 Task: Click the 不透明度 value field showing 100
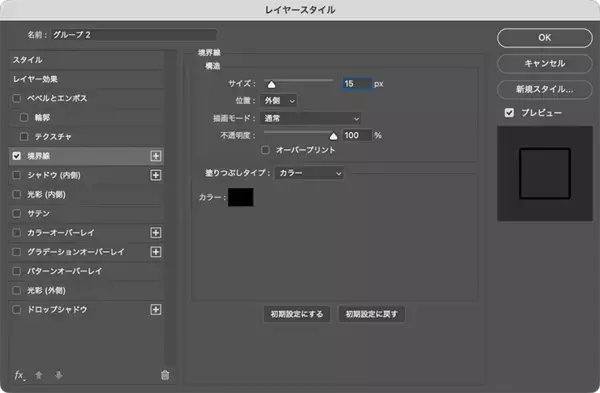[x=357, y=135]
